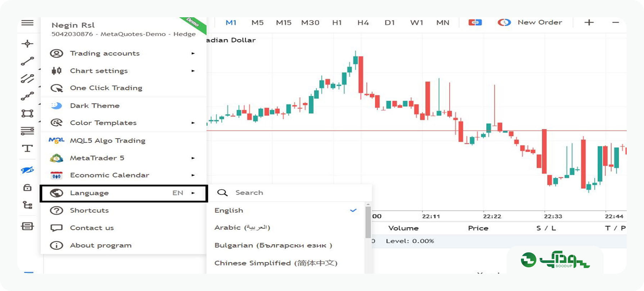Select the rectangle shapes tool
The height and width of the screenshot is (291, 644).
coord(27,114)
